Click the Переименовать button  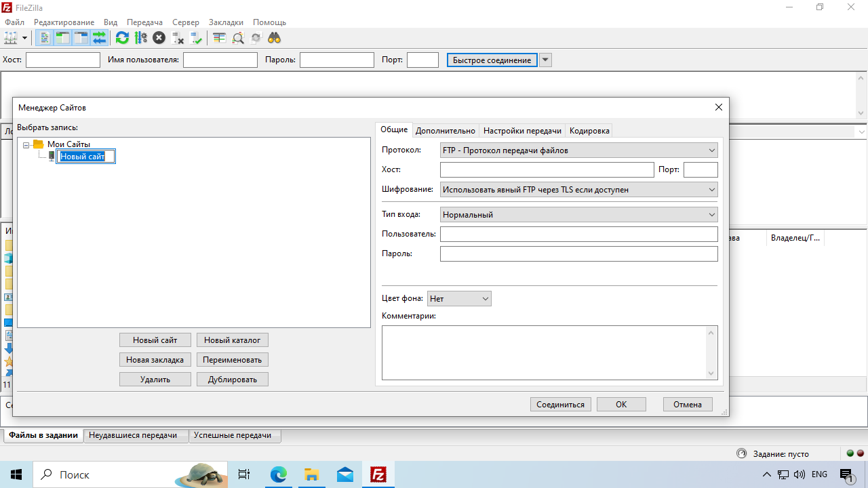233,360
